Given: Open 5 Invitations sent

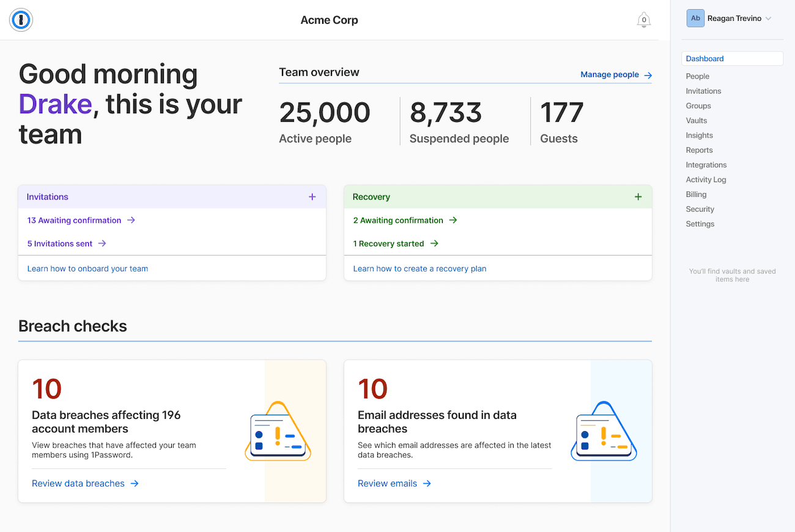Looking at the screenshot, I should click(x=61, y=243).
